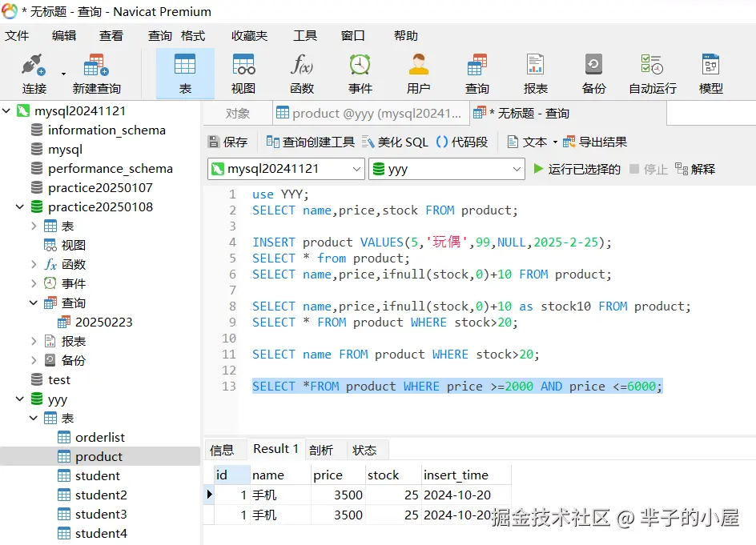Open the 连接 connection tool
This screenshot has height=545, width=756.
point(34,74)
